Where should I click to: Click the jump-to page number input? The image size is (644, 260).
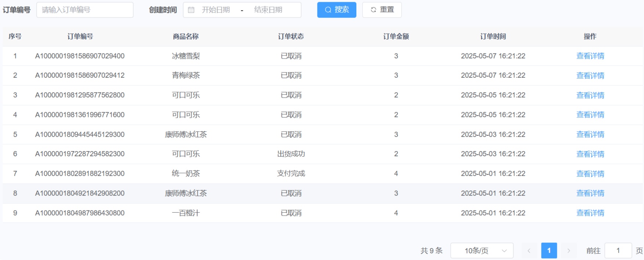618,250
